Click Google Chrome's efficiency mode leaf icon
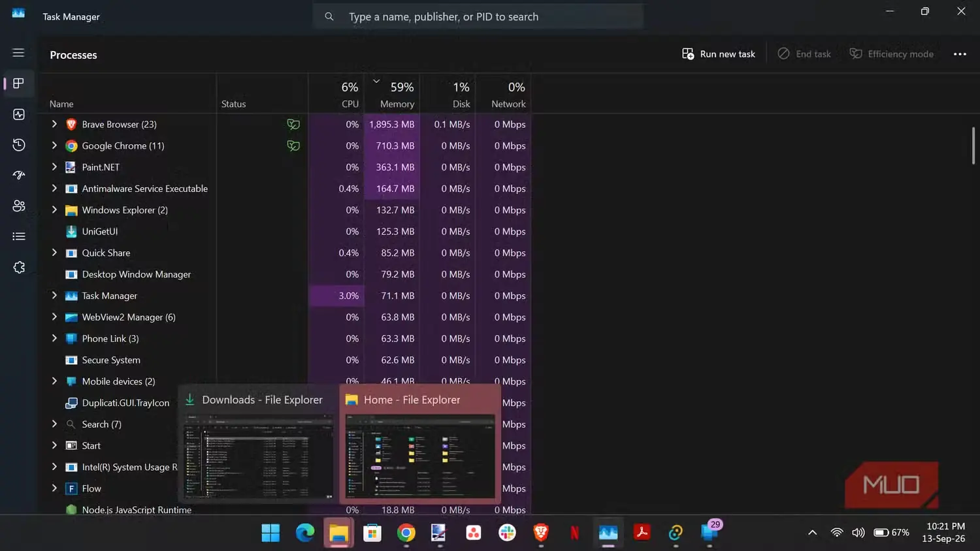The height and width of the screenshot is (551, 980). (x=293, y=146)
